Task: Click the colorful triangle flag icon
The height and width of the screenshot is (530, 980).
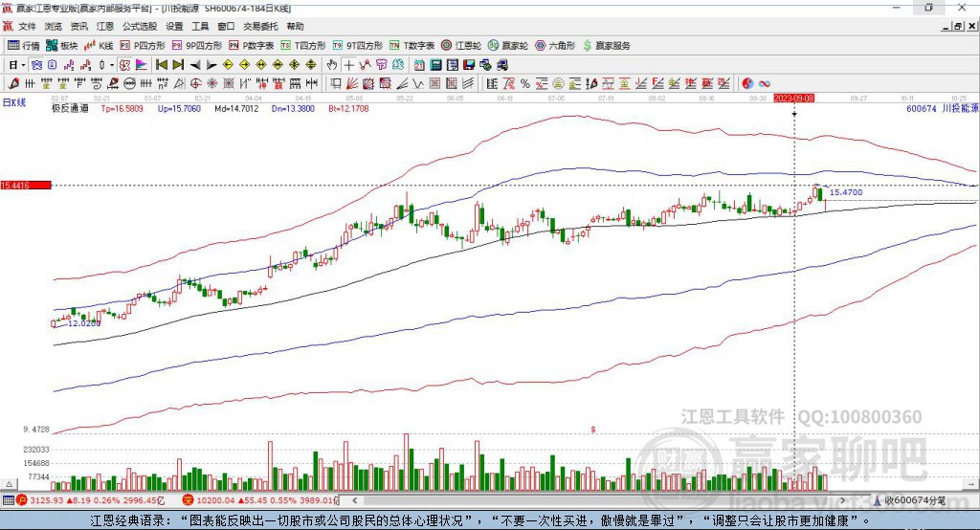Action: pos(142,65)
